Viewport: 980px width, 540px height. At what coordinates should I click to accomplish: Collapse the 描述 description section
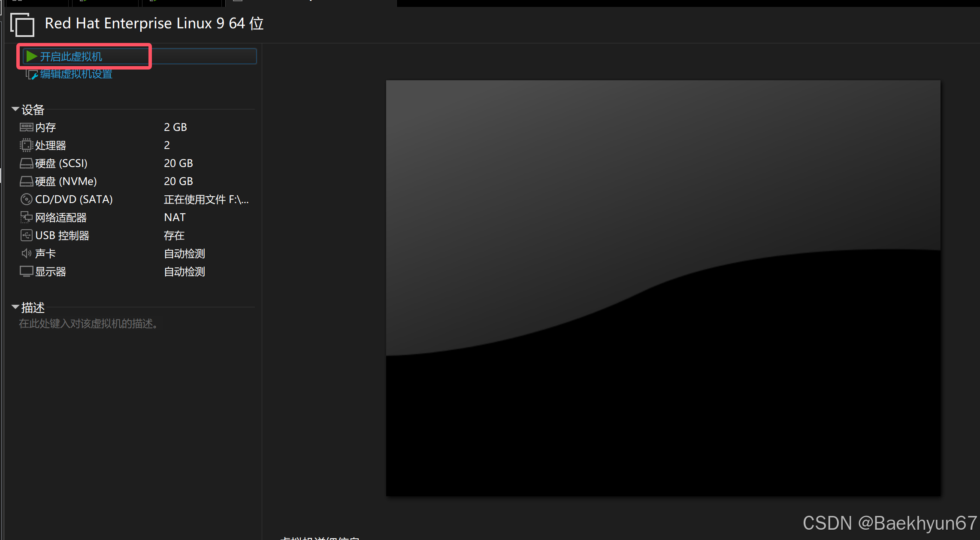point(15,306)
